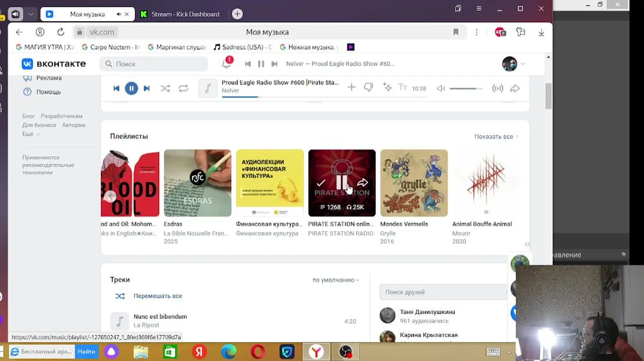Open notifications bell in VK header

tap(227, 63)
